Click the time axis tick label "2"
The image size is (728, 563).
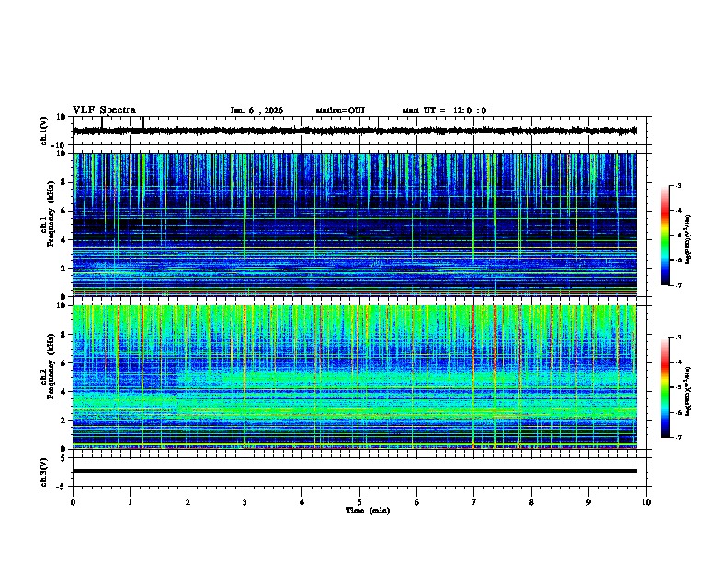click(188, 502)
